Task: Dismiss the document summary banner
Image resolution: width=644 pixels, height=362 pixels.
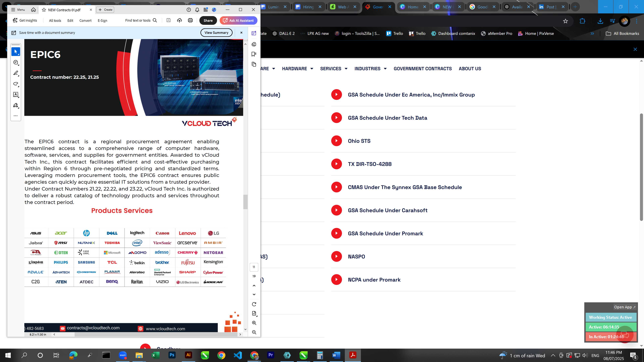Action: pyautogui.click(x=241, y=33)
